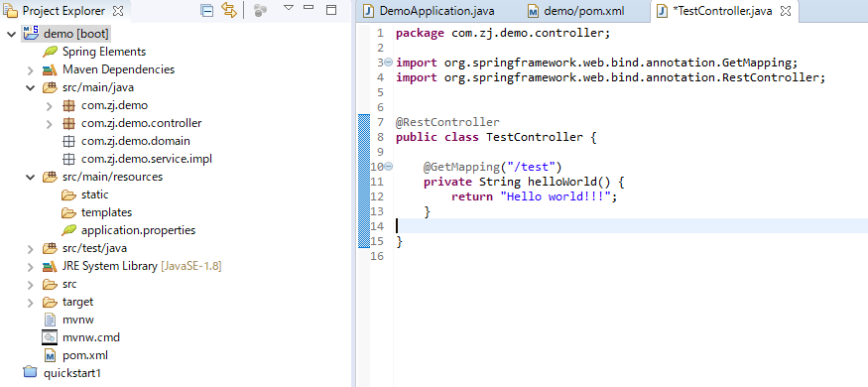The image size is (868, 387).
Task: Click the JRE System Library icon
Action: tap(50, 266)
